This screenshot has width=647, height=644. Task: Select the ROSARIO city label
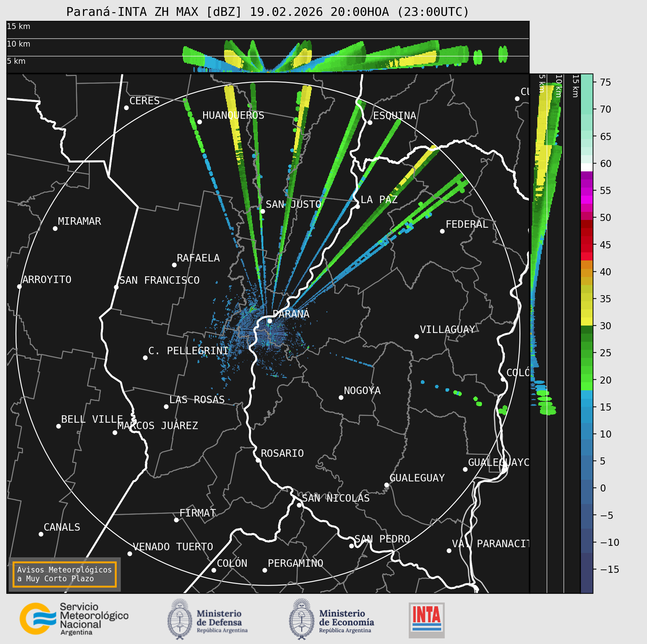click(282, 453)
